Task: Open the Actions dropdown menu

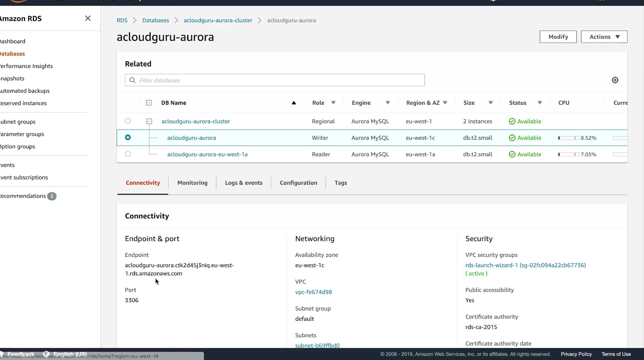Action: click(x=604, y=37)
